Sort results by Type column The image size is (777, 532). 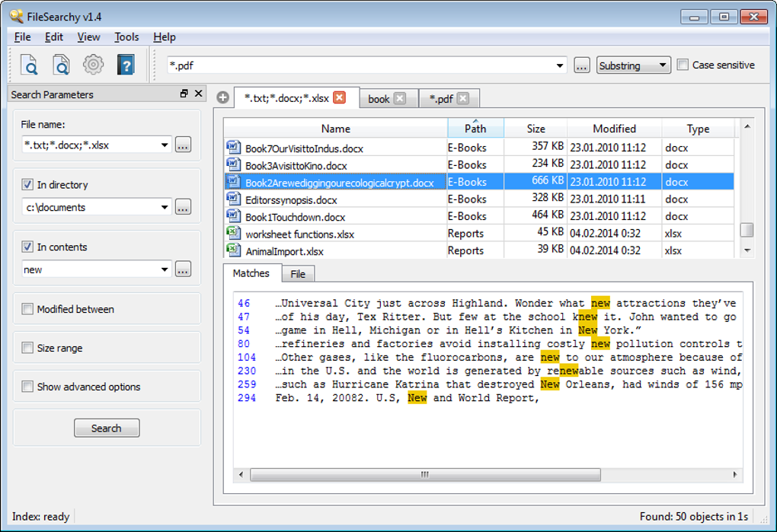tap(698, 129)
